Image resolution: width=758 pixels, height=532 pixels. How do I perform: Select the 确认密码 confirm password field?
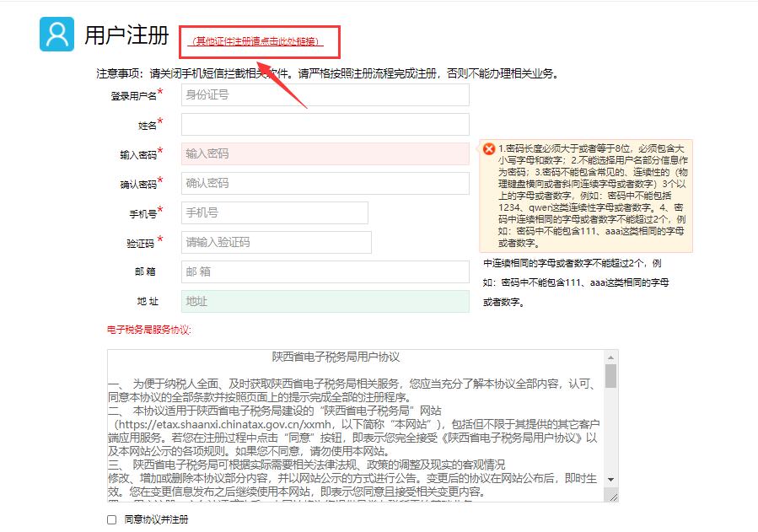(x=325, y=183)
